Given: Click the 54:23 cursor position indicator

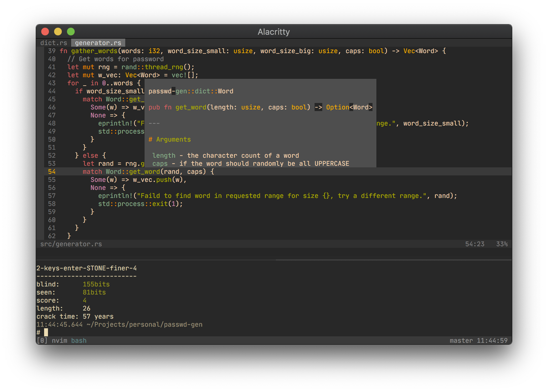Looking at the screenshot, I should pos(475,244).
